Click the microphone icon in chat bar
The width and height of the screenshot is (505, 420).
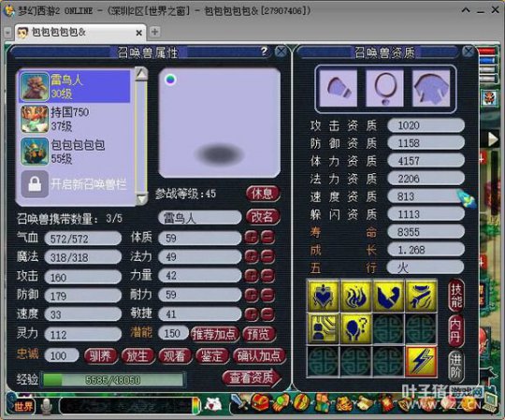pyautogui.click(x=47, y=406)
